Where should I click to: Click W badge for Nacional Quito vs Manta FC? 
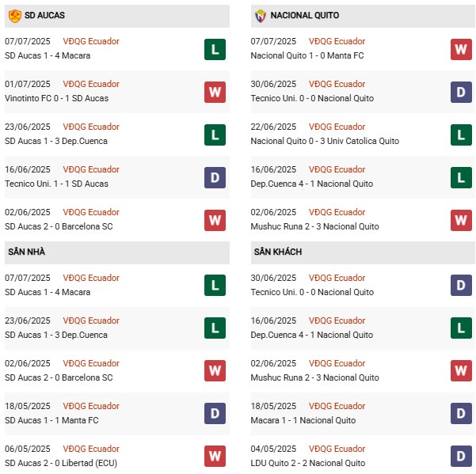(461, 49)
